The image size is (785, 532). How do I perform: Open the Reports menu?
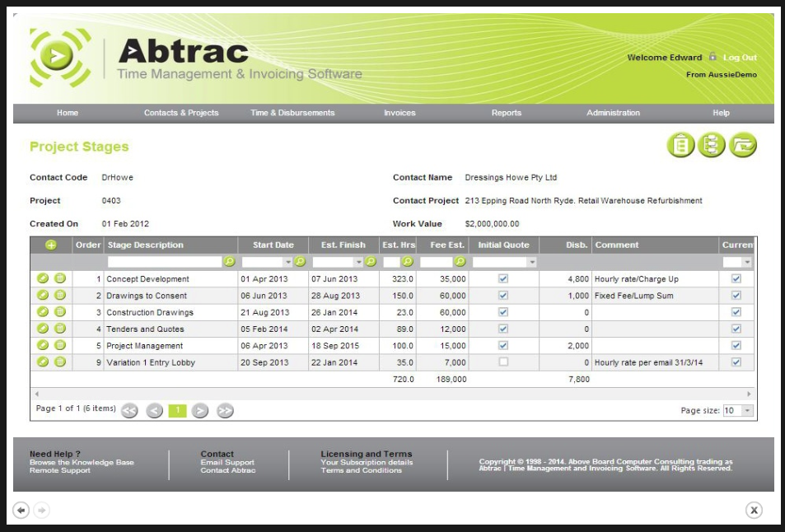coord(506,113)
